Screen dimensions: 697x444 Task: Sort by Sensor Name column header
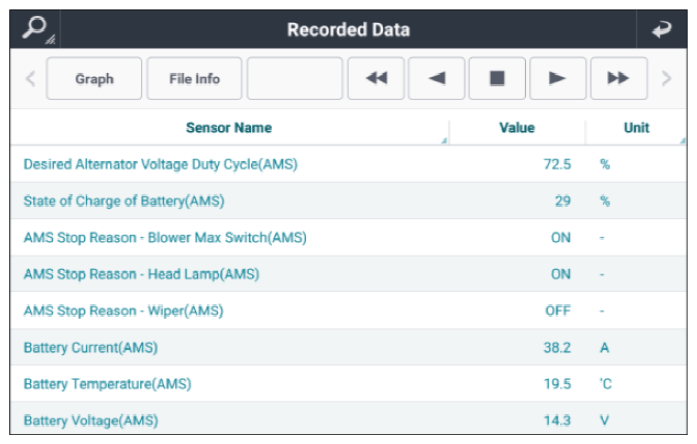point(228,128)
